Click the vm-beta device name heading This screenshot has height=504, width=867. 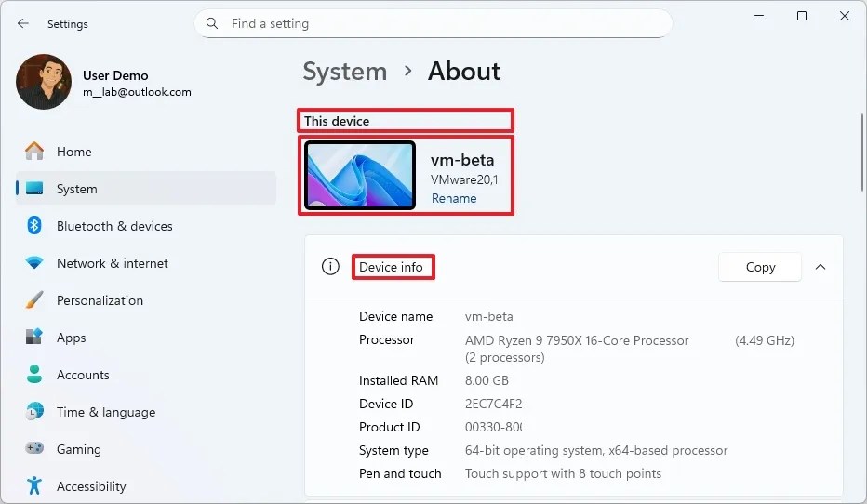click(462, 160)
